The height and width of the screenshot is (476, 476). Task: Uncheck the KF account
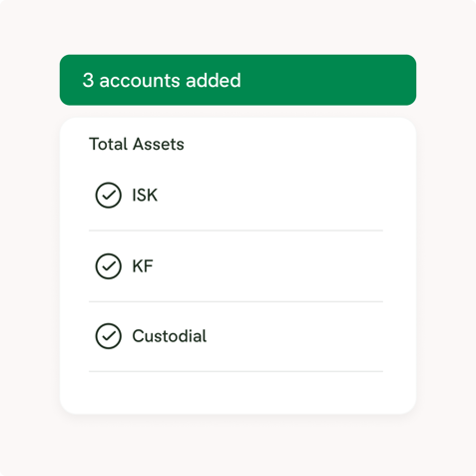tap(108, 266)
